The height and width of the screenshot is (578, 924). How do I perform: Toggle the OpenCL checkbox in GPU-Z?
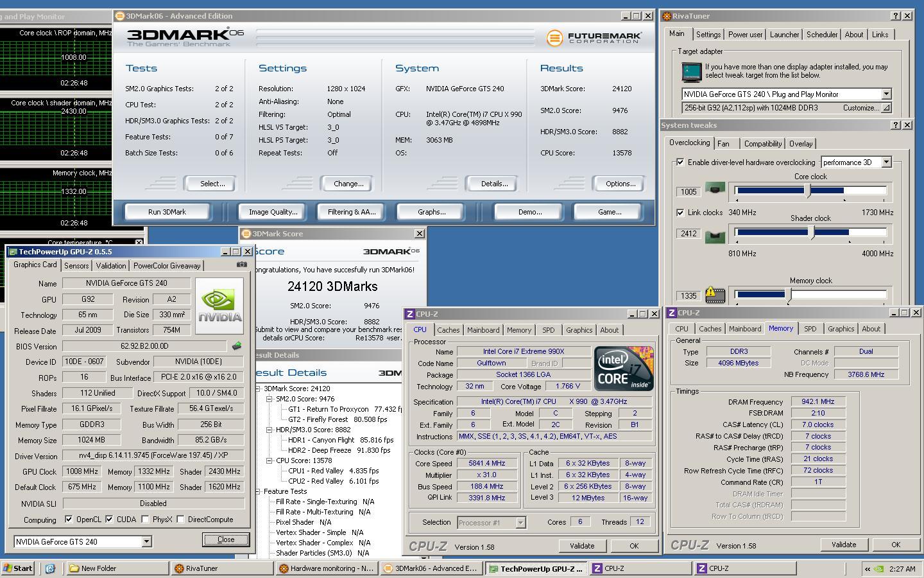click(69, 520)
